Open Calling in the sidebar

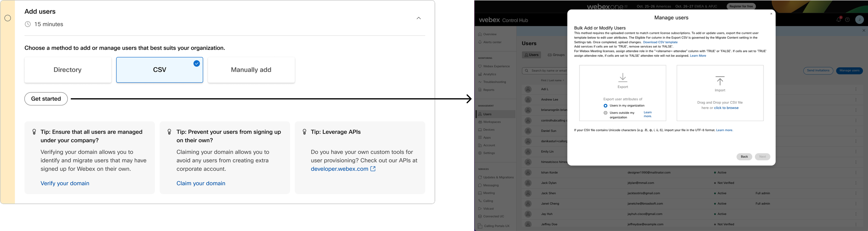(x=485, y=201)
